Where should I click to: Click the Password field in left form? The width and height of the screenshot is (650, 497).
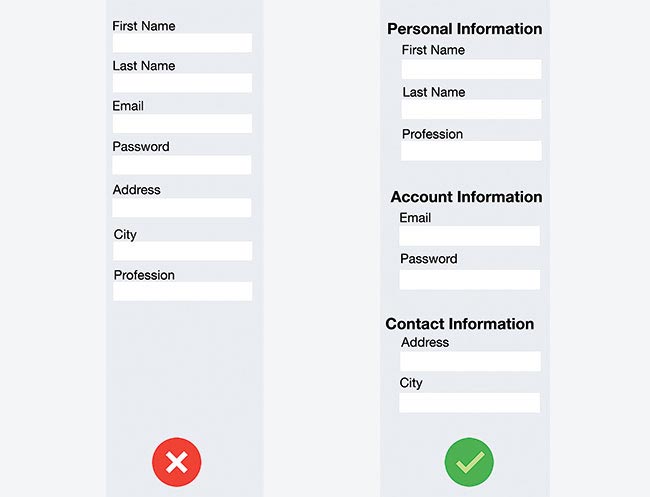(x=182, y=165)
